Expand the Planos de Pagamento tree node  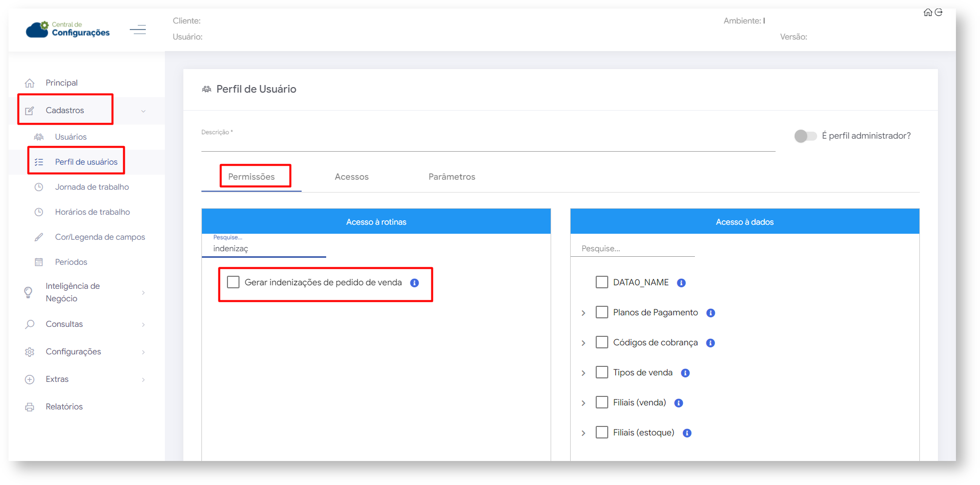point(584,313)
